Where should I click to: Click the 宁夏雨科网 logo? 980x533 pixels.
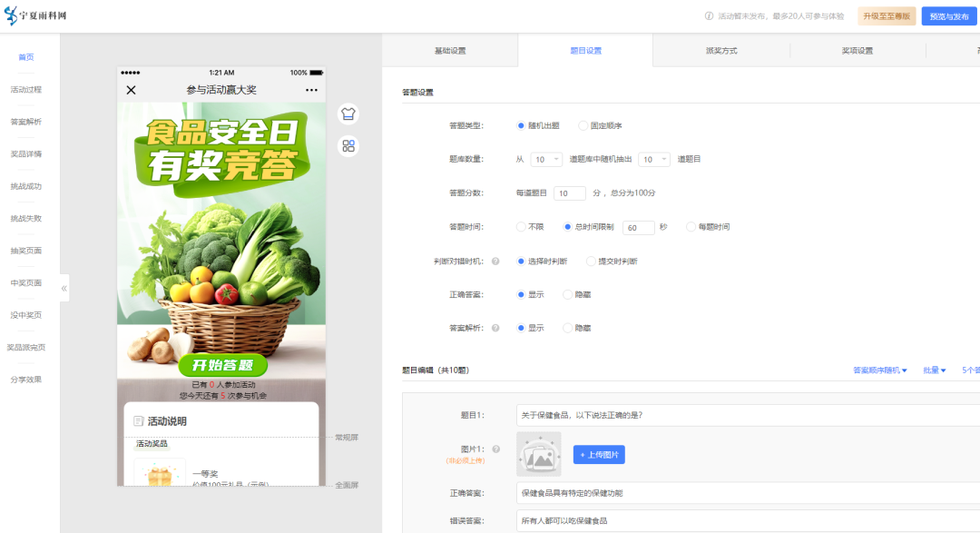(35, 15)
